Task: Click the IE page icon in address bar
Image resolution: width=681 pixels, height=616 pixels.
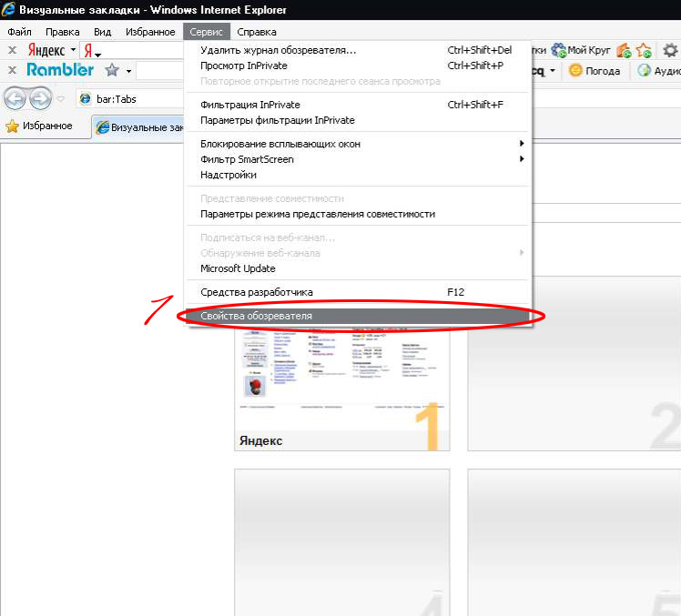Action: click(x=86, y=99)
